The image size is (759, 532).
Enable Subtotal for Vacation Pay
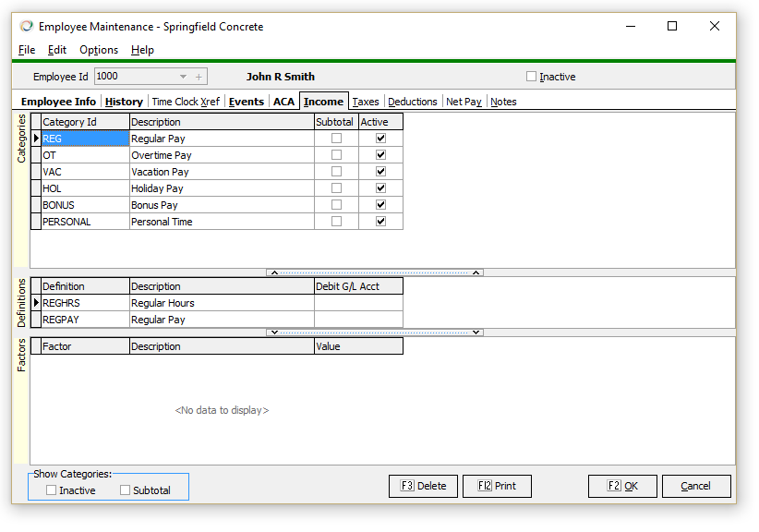pos(336,172)
